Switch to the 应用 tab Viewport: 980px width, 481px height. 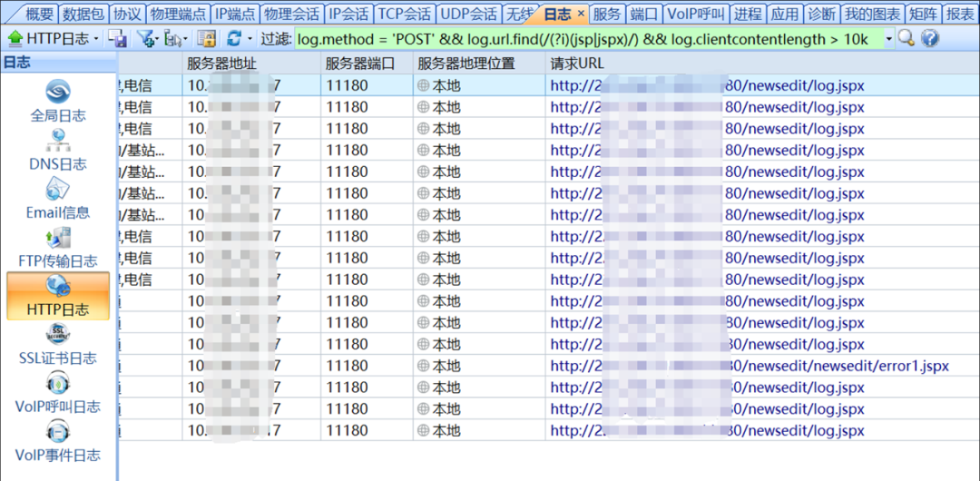click(x=784, y=14)
